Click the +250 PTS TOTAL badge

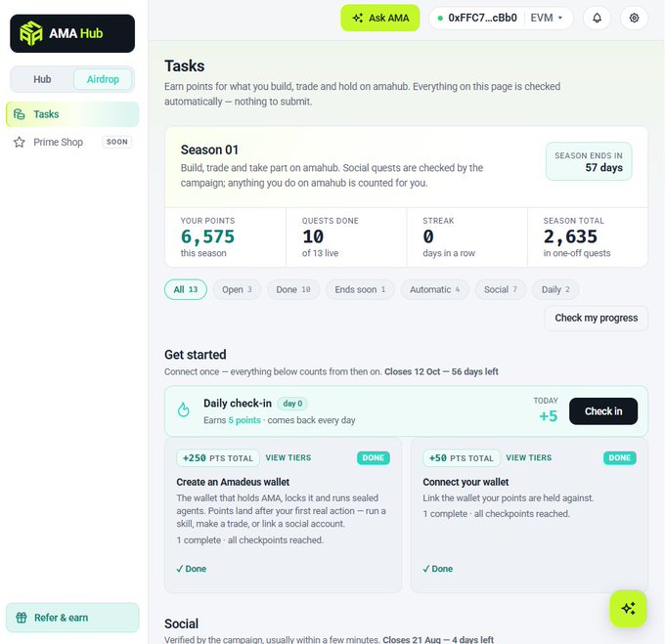click(218, 458)
